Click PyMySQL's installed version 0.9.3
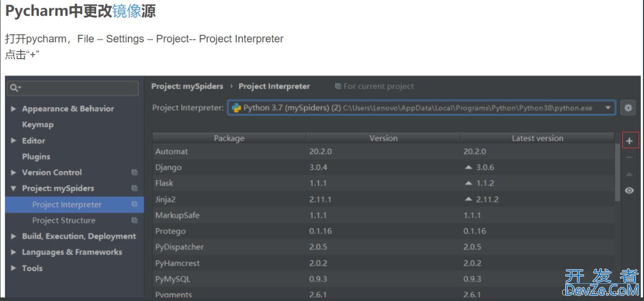 pos(319,279)
